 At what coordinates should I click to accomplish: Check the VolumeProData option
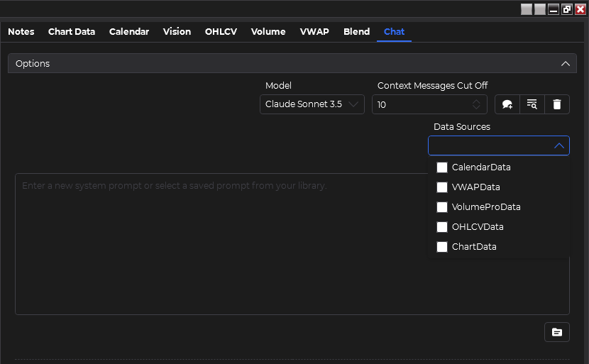[x=442, y=207]
